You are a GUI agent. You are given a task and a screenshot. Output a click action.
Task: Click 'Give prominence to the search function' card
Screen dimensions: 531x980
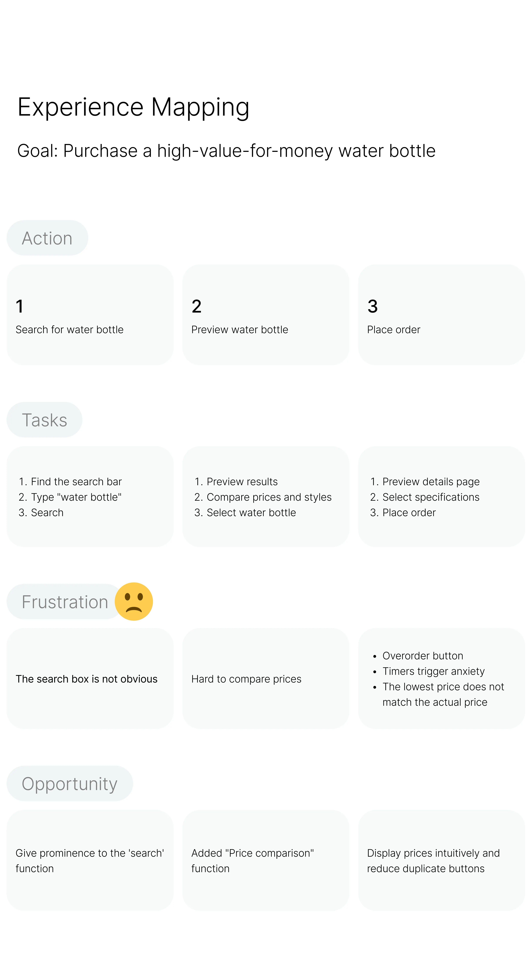pos(90,861)
